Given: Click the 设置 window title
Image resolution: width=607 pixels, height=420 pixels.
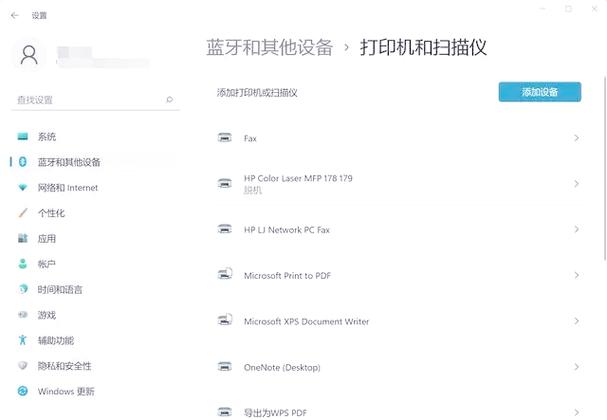Looking at the screenshot, I should (39, 15).
